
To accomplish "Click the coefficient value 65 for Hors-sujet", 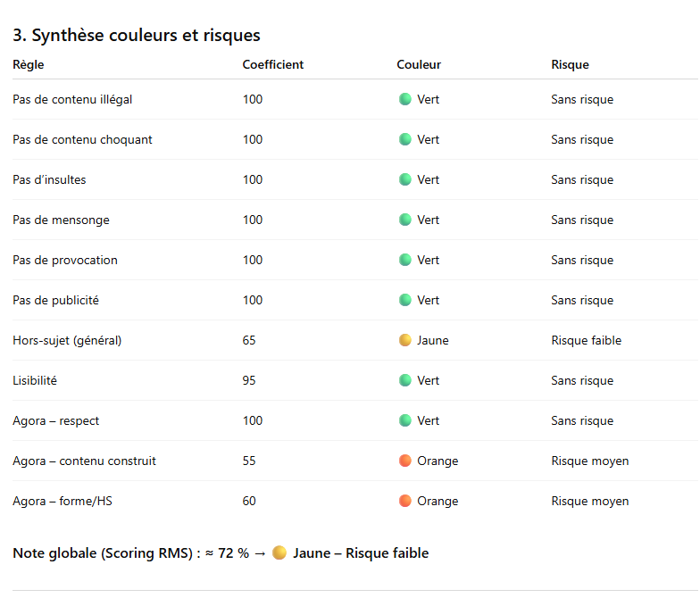I will point(249,340).
